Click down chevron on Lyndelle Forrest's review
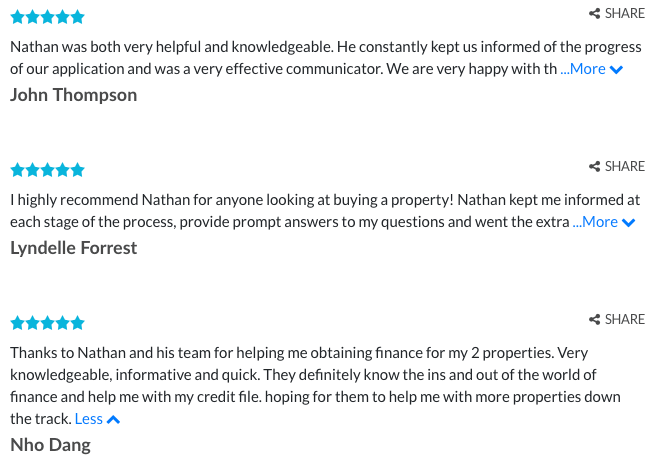 [629, 223]
